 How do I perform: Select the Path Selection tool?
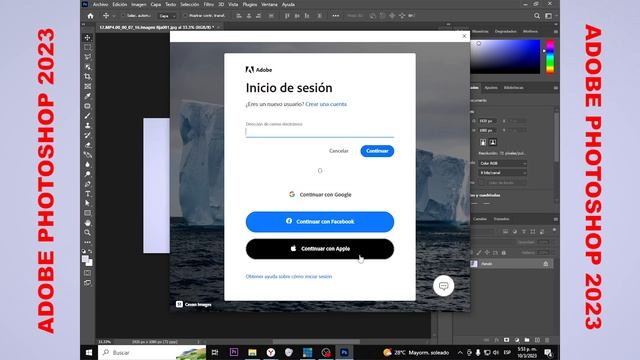tap(87, 203)
